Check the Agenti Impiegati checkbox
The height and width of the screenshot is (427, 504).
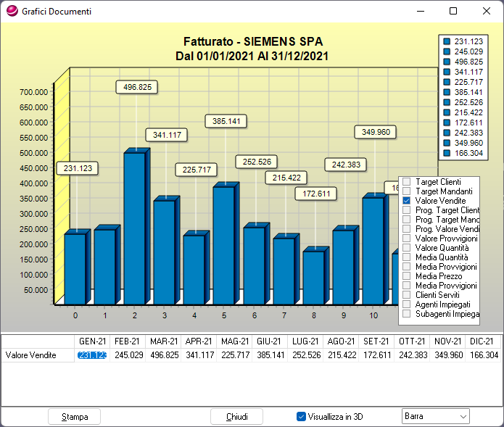[407, 304]
